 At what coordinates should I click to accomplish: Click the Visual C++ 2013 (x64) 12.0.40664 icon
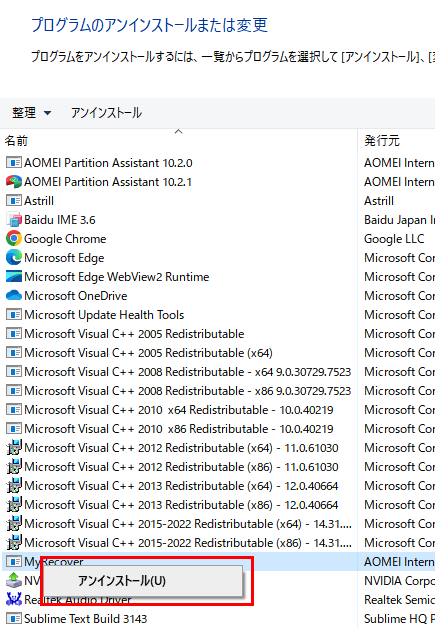pos(14,485)
